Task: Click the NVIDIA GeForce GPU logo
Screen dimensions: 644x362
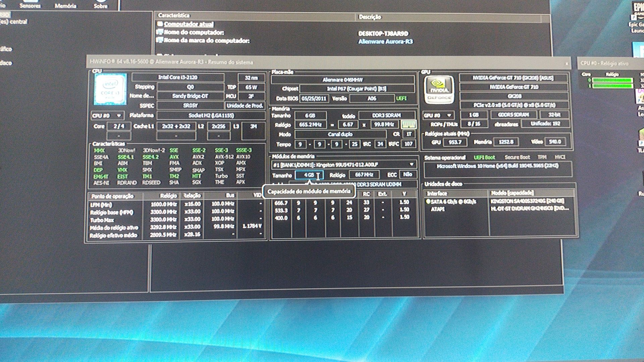Action: pos(439,89)
